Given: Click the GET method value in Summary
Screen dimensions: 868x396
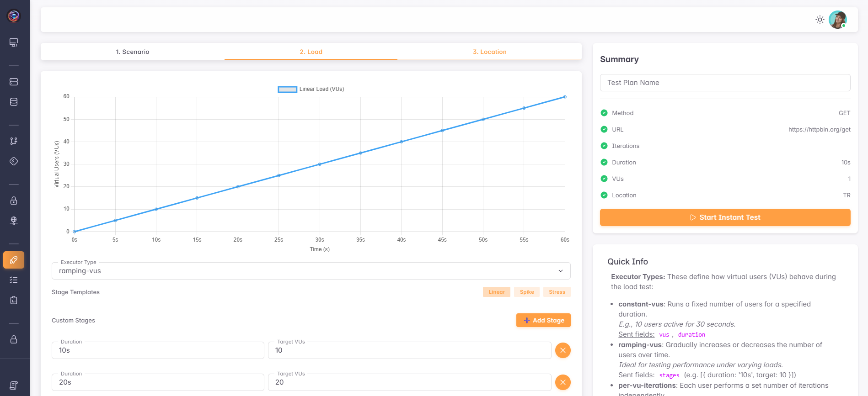Looking at the screenshot, I should [x=845, y=113].
